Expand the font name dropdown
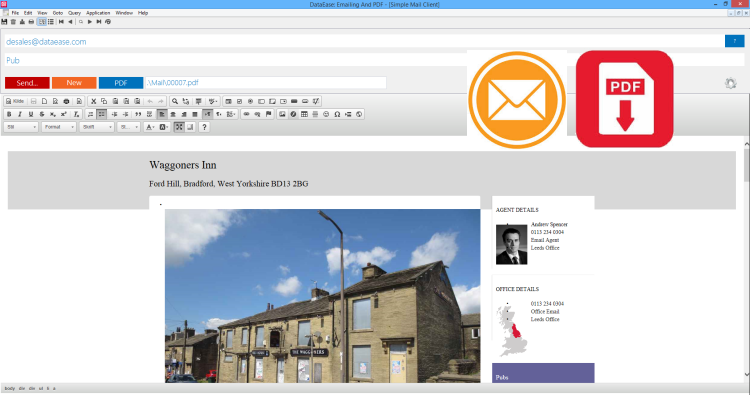 (97, 127)
